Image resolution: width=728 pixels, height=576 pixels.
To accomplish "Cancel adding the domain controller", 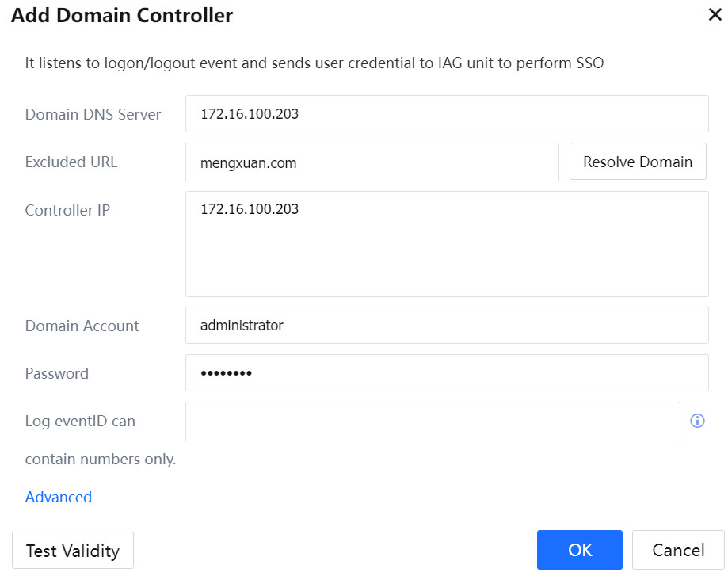I will (x=678, y=550).
